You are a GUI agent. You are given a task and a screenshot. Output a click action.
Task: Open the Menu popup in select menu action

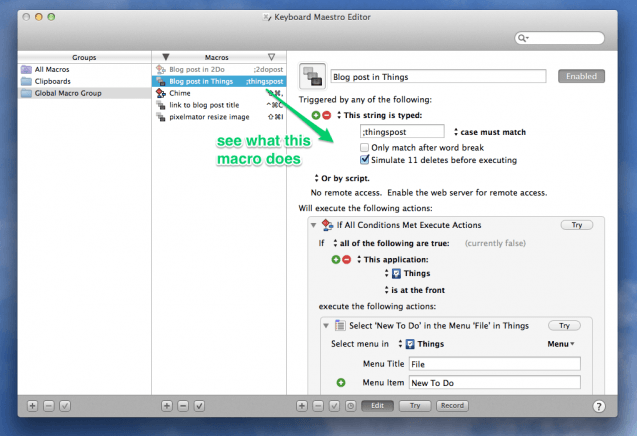click(x=561, y=344)
